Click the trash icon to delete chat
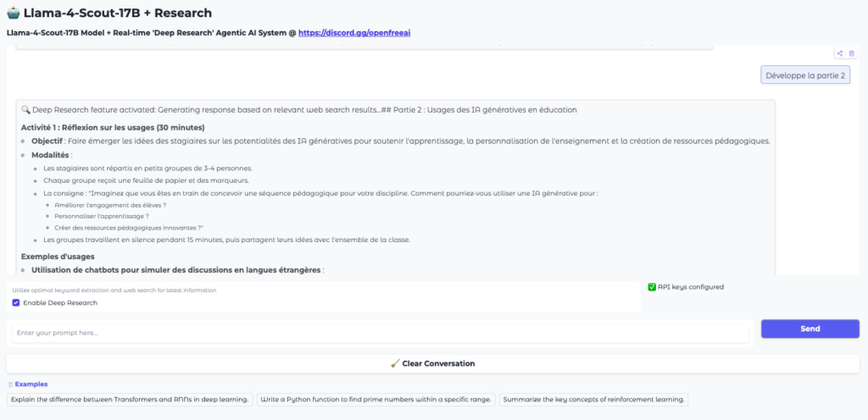 (x=851, y=53)
